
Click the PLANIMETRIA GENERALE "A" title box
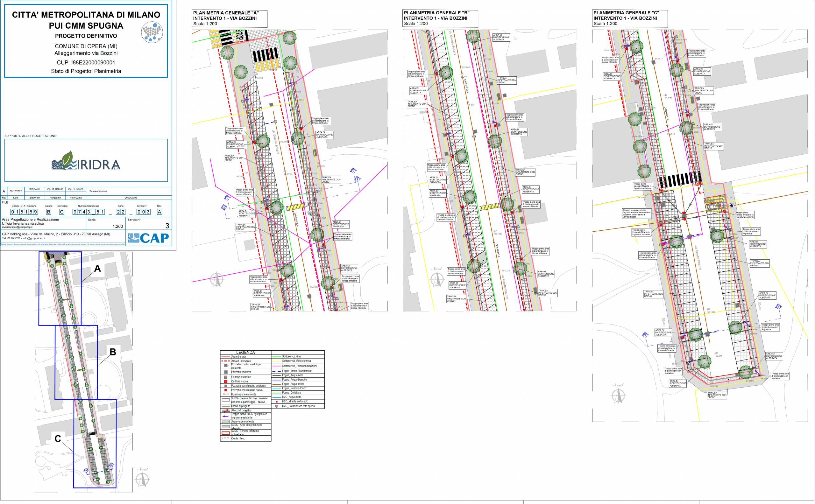(x=230, y=18)
